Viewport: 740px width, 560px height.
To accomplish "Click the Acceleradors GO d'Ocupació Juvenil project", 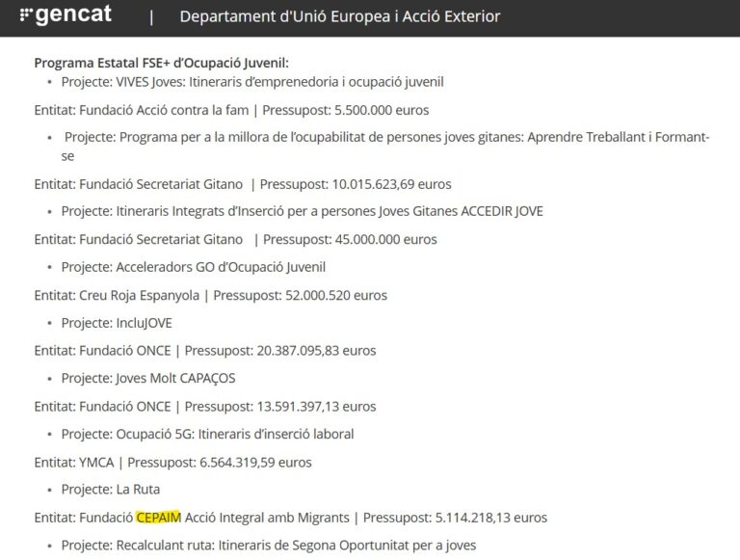I will pyautogui.click(x=194, y=266).
